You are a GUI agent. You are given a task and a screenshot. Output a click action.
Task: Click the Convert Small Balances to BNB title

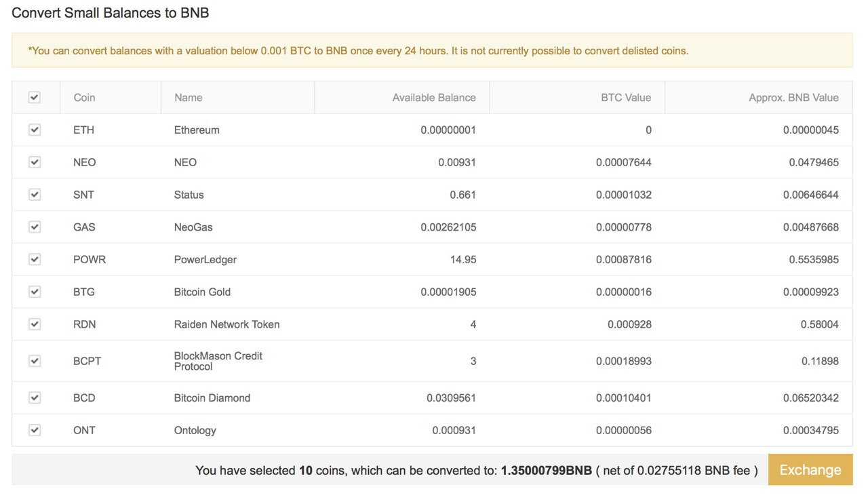[111, 13]
